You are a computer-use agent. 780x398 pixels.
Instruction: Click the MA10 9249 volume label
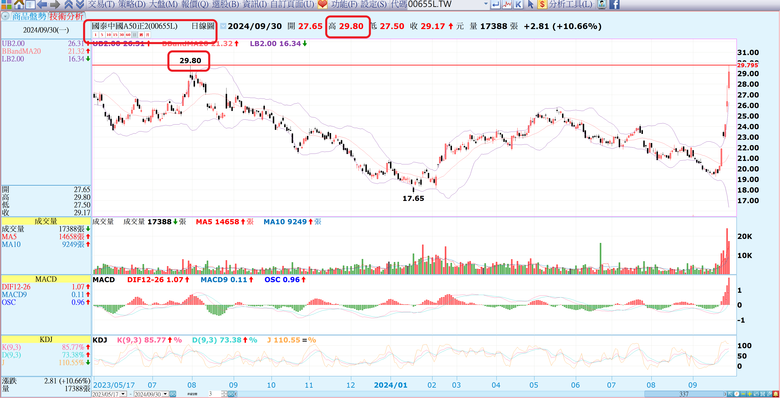[x=292, y=221]
